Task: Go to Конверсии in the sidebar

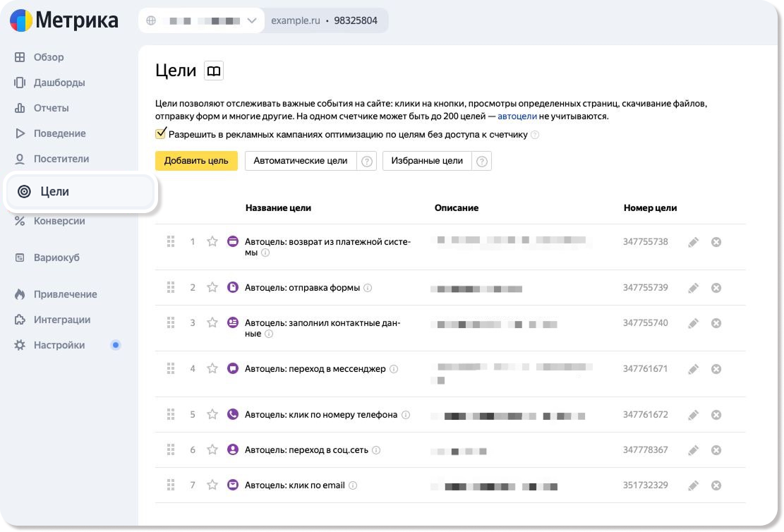Action: pos(59,221)
